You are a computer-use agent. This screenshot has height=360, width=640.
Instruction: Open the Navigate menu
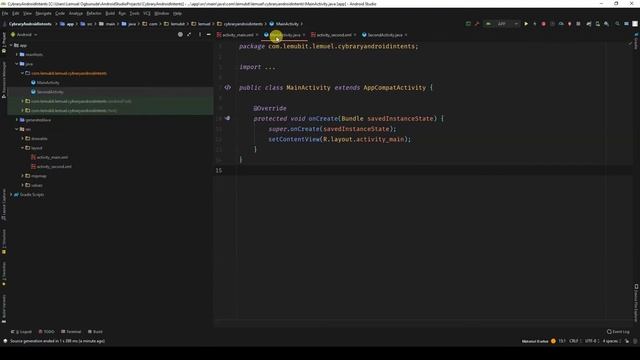pyautogui.click(x=43, y=13)
